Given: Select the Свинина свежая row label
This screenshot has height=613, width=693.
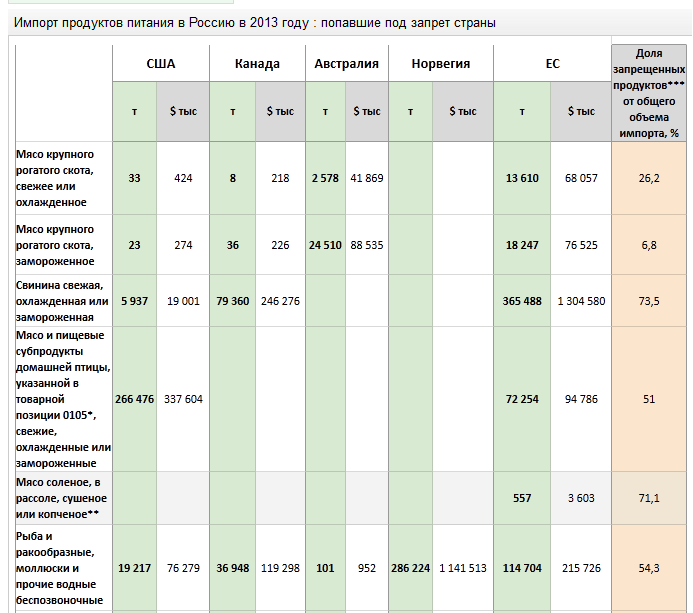Looking at the screenshot, I should 62,301.
